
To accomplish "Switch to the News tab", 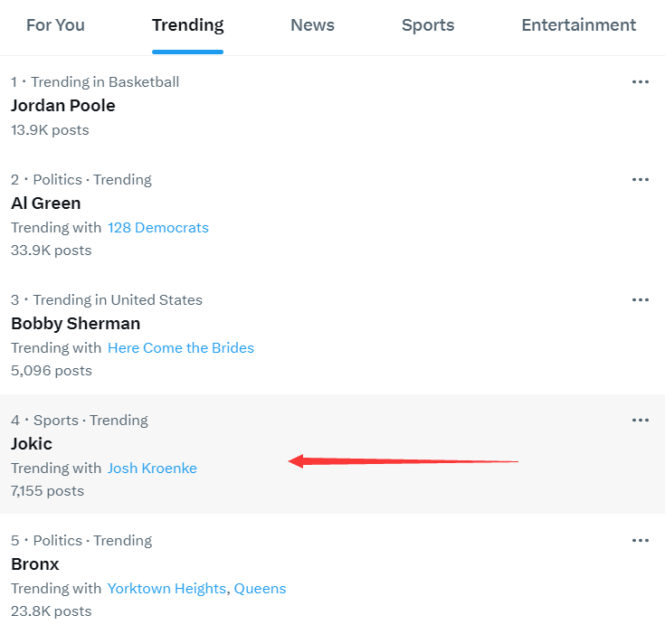I will coord(312,25).
